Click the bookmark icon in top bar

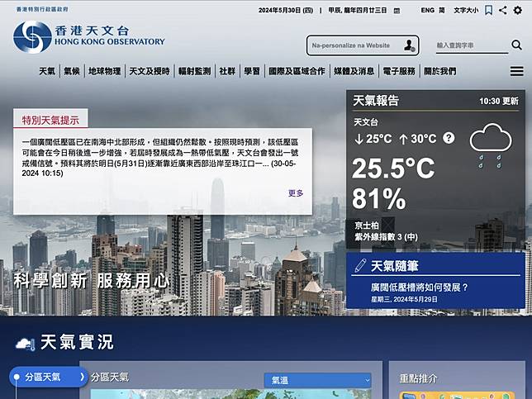click(489, 11)
